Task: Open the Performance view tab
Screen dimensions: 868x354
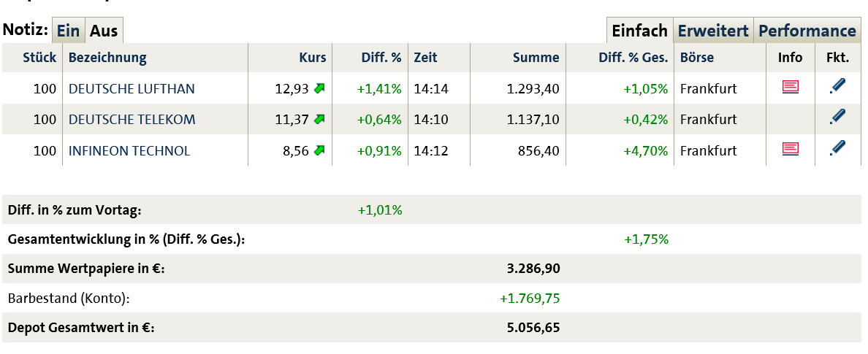Action: 807,31
